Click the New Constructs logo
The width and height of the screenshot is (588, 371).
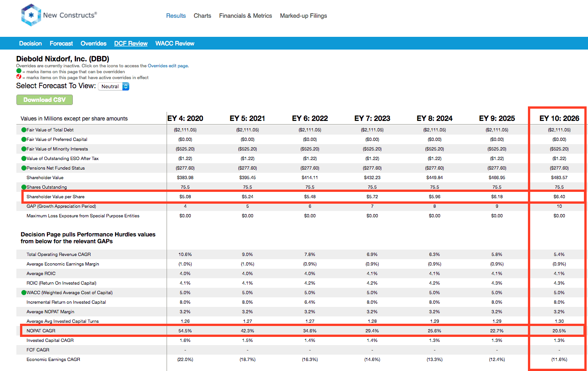coord(59,15)
